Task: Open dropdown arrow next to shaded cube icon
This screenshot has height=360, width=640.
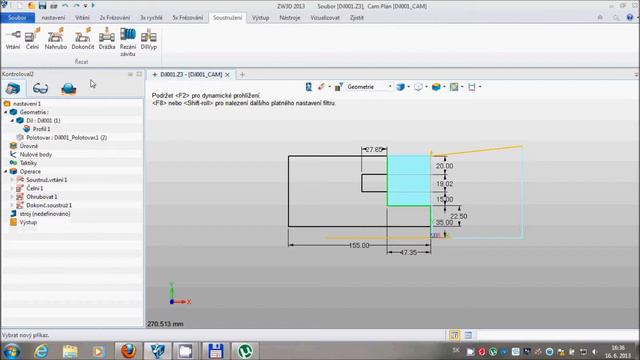Action: (x=444, y=87)
